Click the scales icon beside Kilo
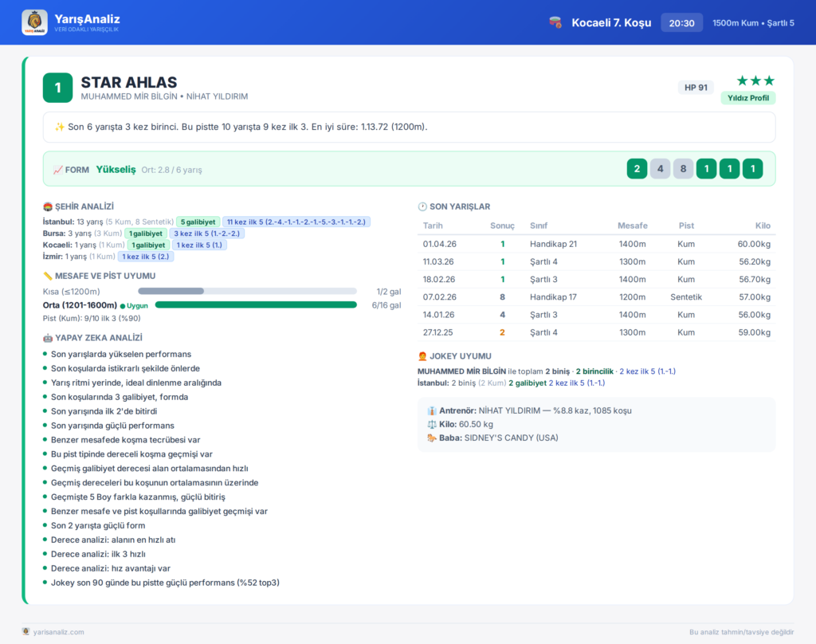Viewport: 816px width, 644px height. pyautogui.click(x=431, y=424)
